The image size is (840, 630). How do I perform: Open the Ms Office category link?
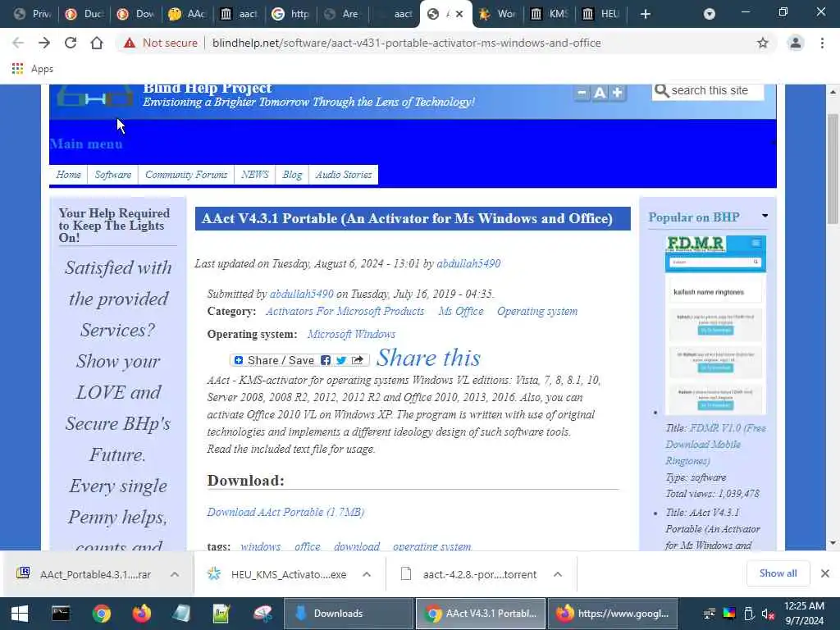(x=461, y=311)
